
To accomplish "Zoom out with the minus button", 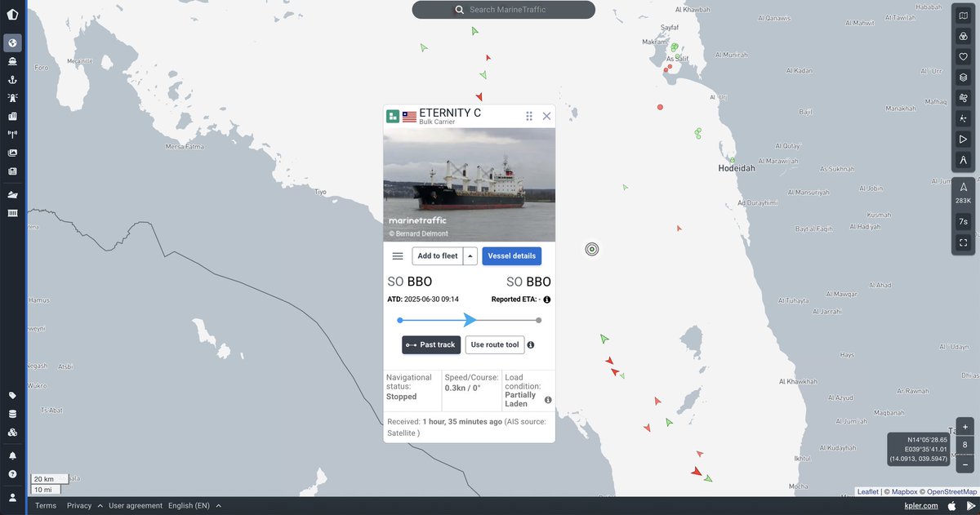I will click(x=964, y=464).
